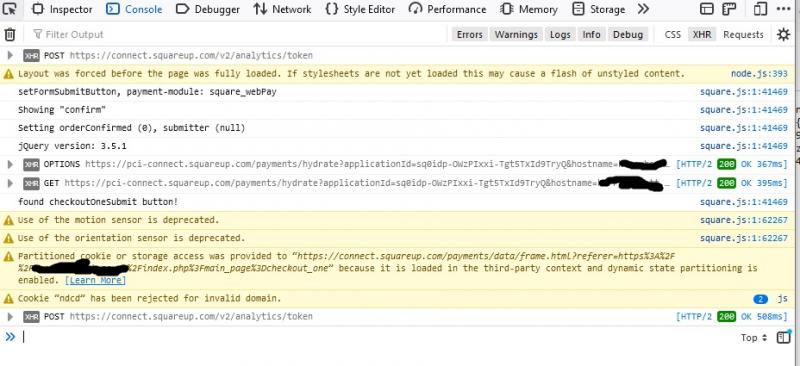
Task: Toggle the Warnings filter
Action: click(516, 35)
